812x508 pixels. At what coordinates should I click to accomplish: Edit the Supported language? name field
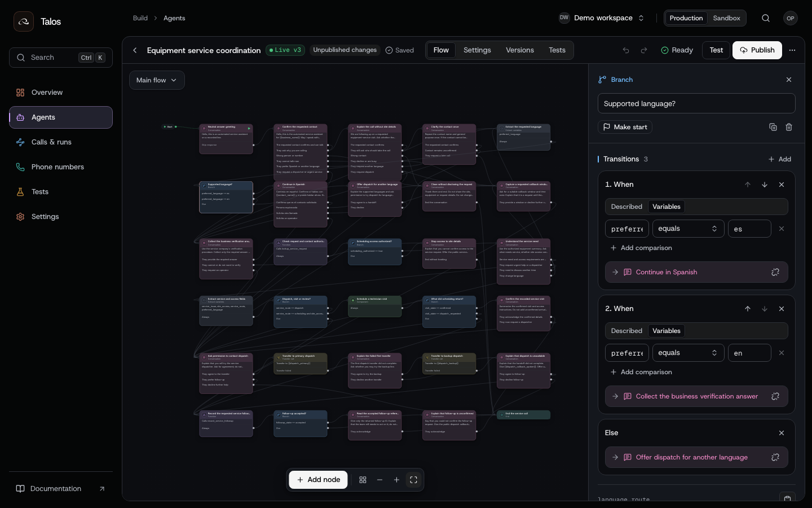coord(696,103)
